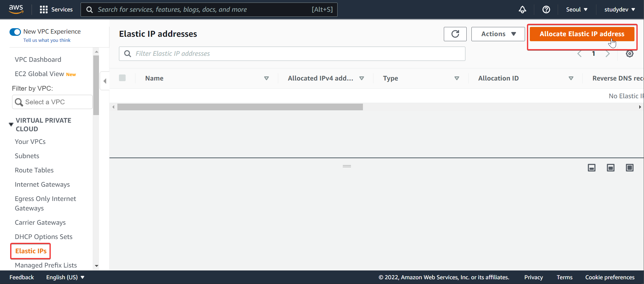
Task: Open the Privacy link
Action: (x=533, y=277)
